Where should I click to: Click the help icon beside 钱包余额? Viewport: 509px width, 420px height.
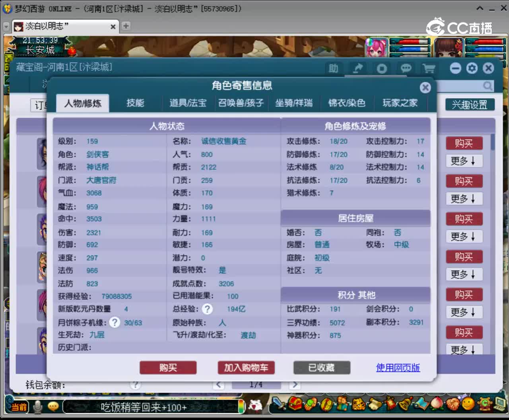point(135,385)
